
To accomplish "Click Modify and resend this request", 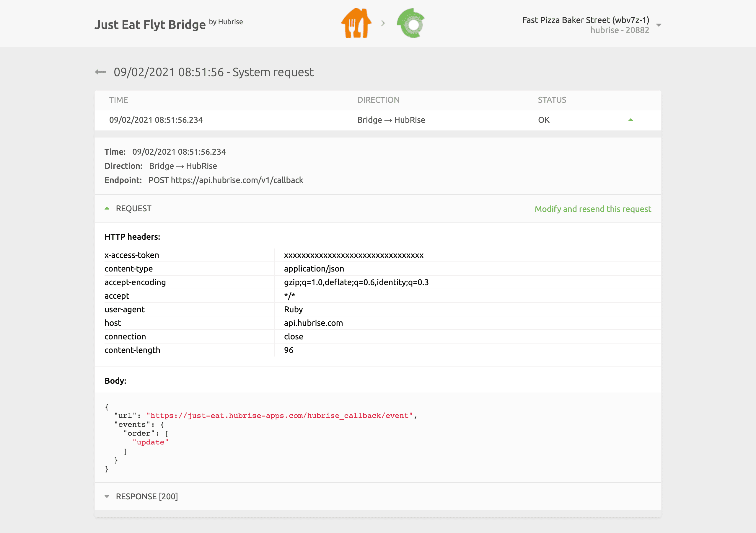I will point(593,209).
